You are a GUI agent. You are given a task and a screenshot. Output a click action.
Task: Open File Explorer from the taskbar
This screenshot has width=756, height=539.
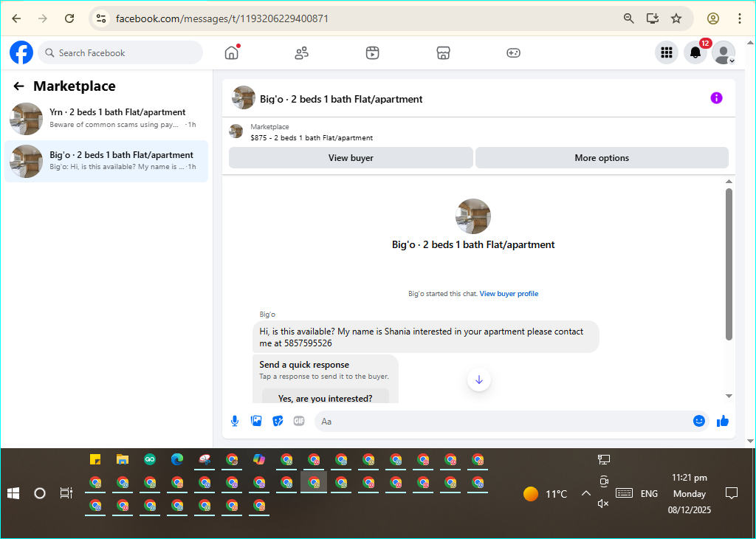123,460
